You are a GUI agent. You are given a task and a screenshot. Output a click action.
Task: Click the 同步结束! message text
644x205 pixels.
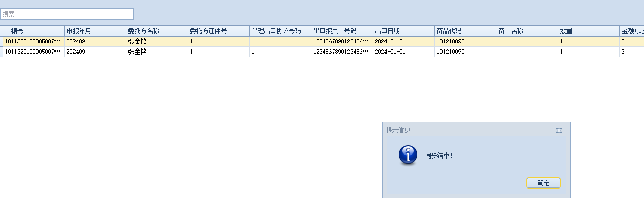pyautogui.click(x=439, y=155)
